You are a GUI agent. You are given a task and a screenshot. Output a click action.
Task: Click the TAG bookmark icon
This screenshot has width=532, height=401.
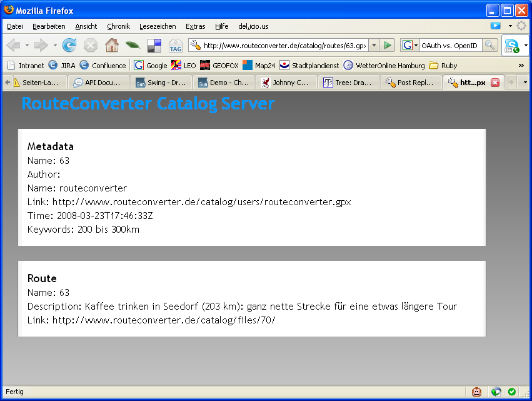176,46
